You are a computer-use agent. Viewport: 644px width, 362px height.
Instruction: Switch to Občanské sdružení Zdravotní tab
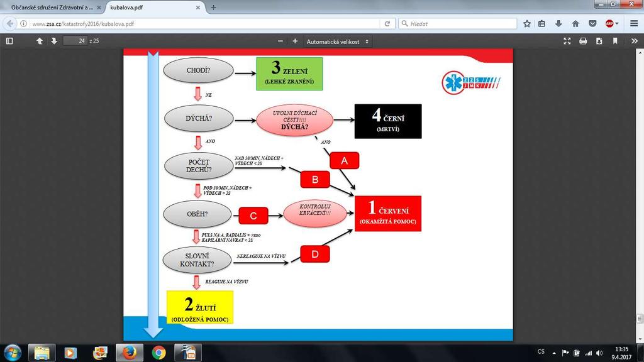click(52, 8)
